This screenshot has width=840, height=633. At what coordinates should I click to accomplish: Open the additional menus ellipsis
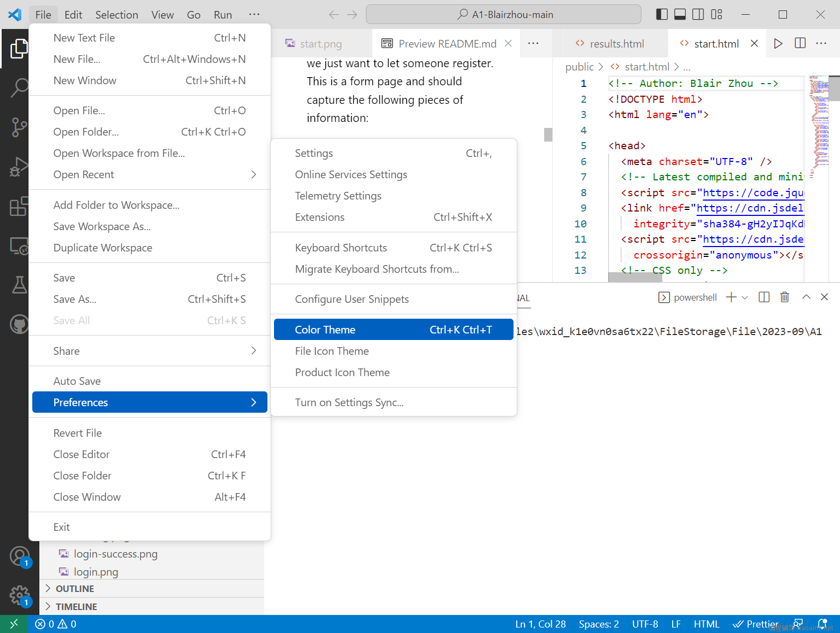coord(254,15)
